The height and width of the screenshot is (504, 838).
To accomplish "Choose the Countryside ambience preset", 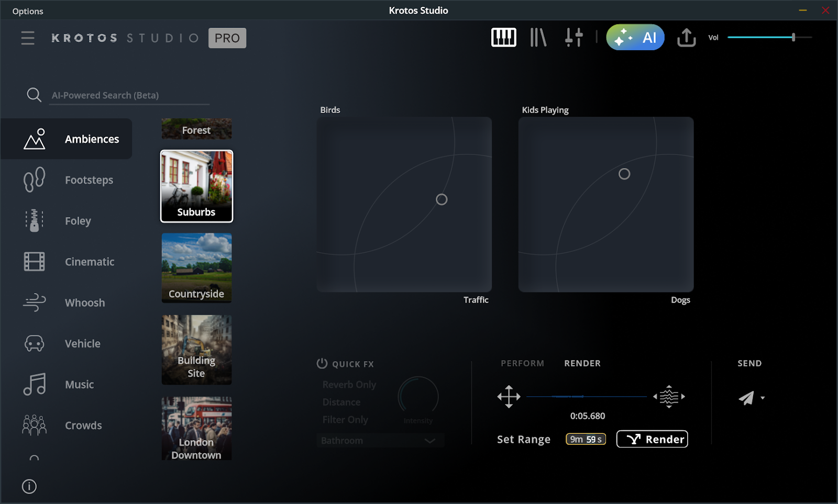I will click(x=196, y=268).
